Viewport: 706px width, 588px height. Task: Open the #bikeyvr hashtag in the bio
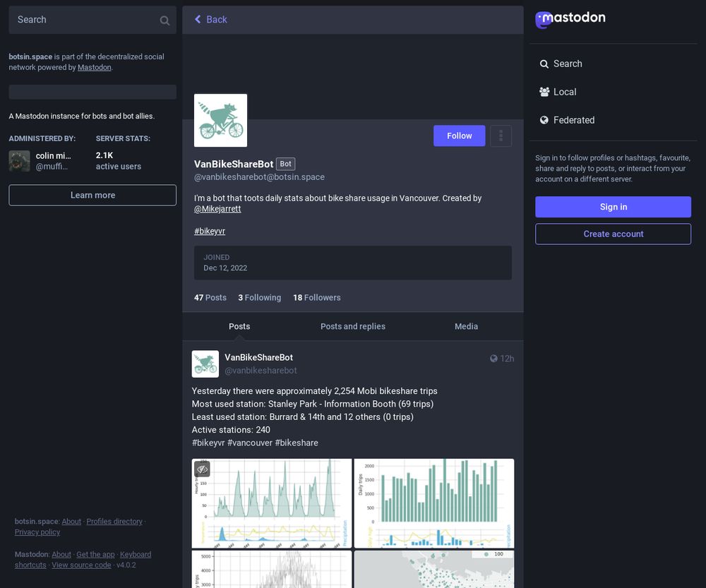tap(210, 231)
